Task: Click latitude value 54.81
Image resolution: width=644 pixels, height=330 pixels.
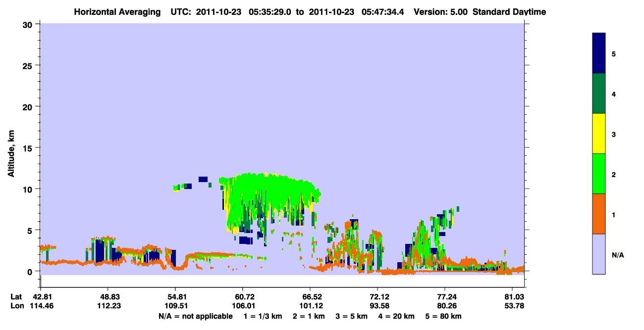Action: (x=175, y=296)
